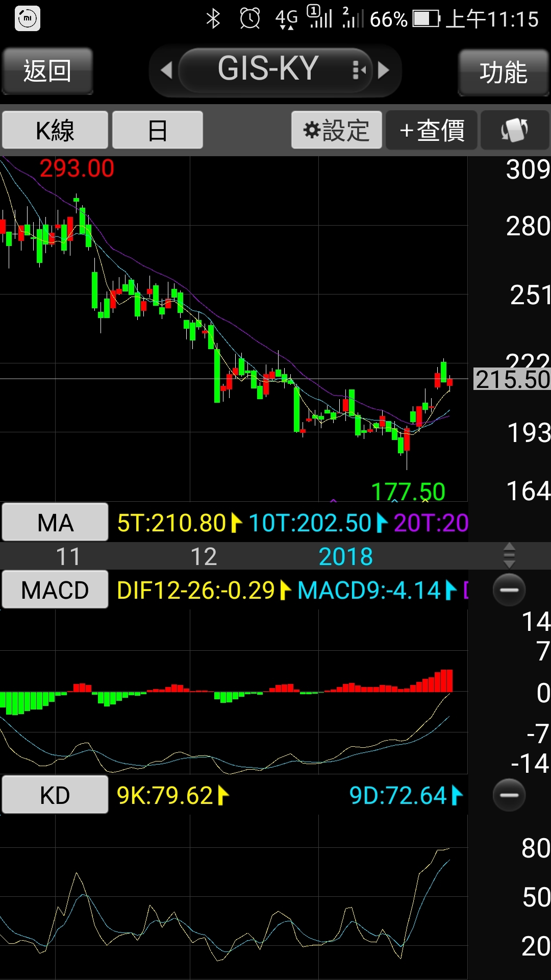The height and width of the screenshot is (980, 551).
Task: Tap the 11 month axis label
Action: click(x=68, y=556)
